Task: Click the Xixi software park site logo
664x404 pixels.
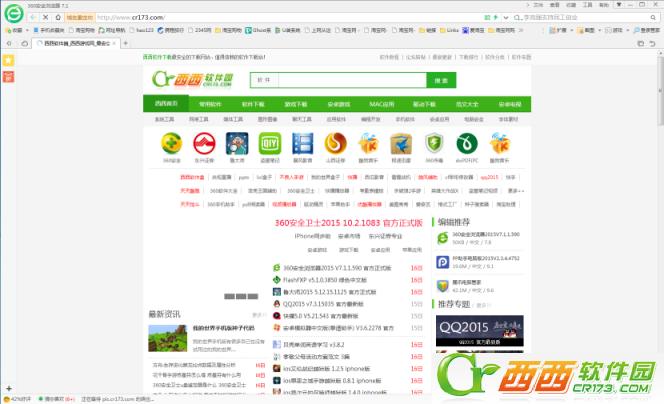Action: click(193, 79)
